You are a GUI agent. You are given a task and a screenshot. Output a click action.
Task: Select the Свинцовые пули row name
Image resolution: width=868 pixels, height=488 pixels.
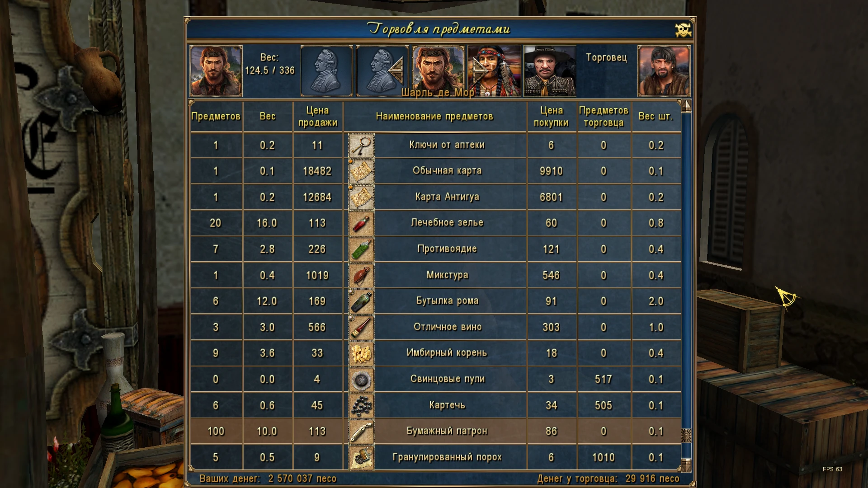pyautogui.click(x=448, y=379)
